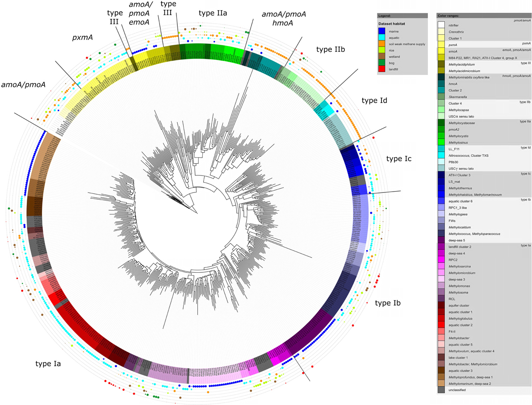Select the Methylacidiphilum olive swatch
The image size is (532, 405).
click(441, 64)
